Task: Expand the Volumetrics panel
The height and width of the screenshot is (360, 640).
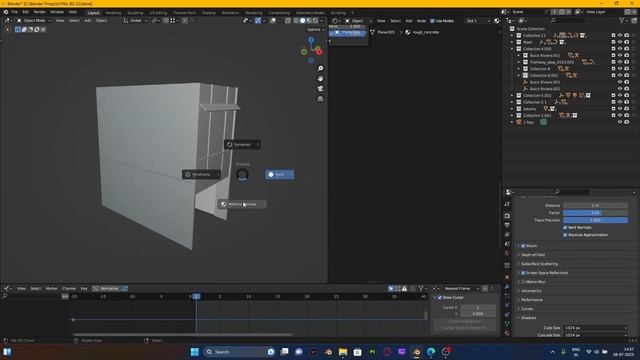Action: 531,291
